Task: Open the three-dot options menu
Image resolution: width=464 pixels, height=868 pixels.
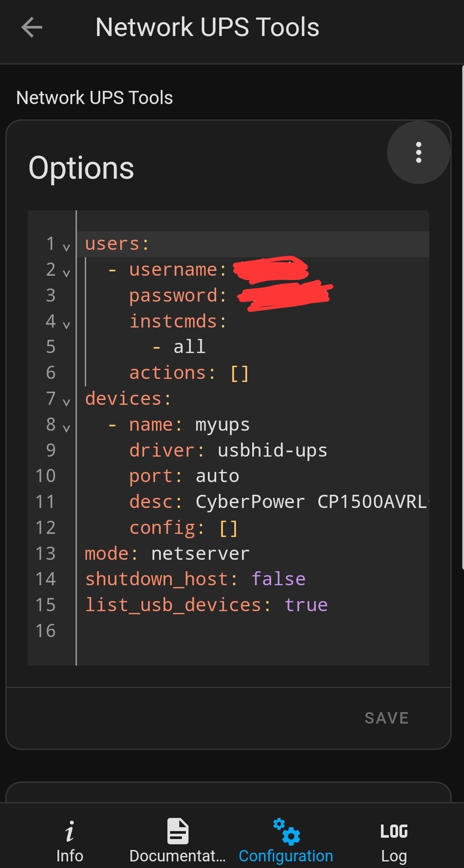Action: 419,152
